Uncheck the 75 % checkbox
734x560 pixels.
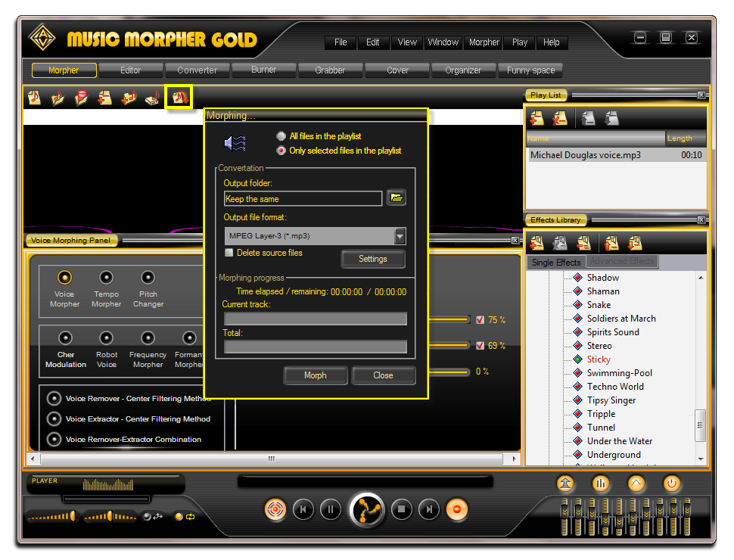[x=480, y=320]
